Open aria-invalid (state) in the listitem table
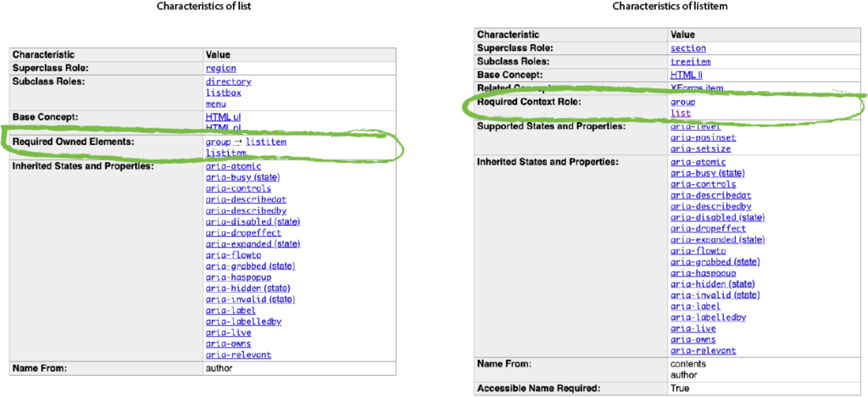 click(715, 294)
